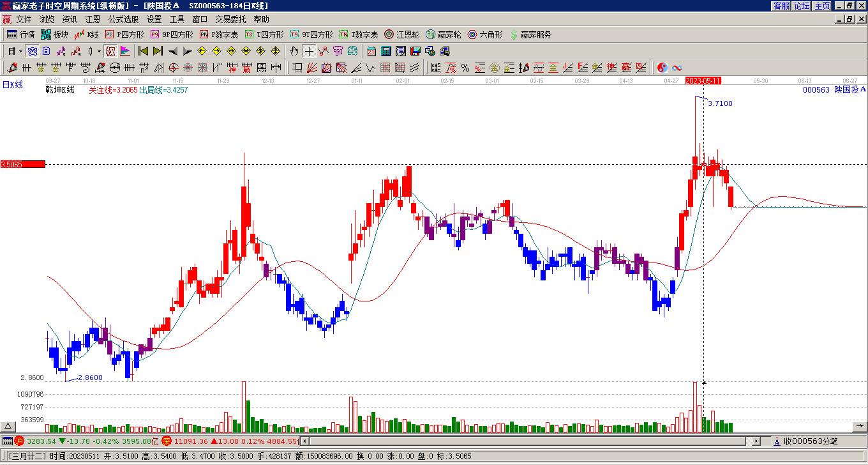Image resolution: width=868 pixels, height=465 pixels.
Task: Select the parallel lines drawing tool
Action: [x=415, y=68]
